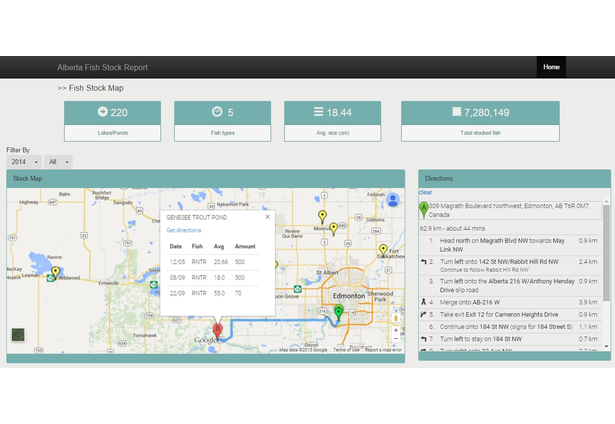615x424 pixels.
Task: Click step 6 Continue onto 184 St NW
Action: pos(511,326)
